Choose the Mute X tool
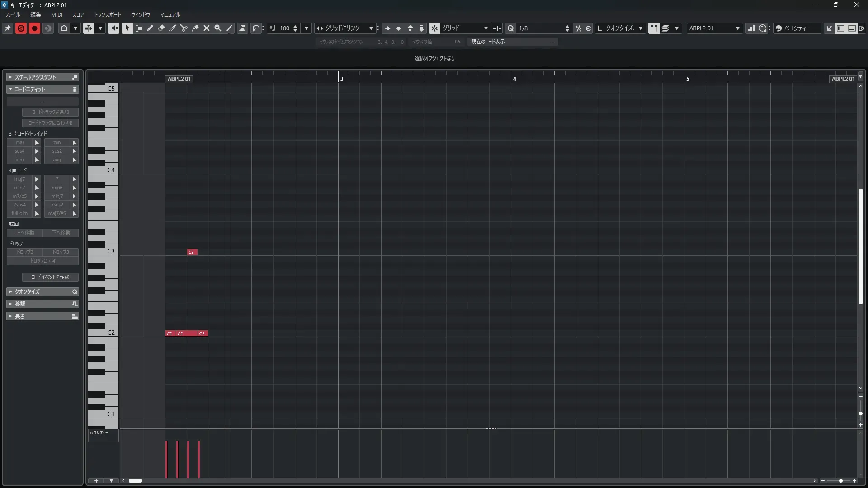 coord(207,28)
